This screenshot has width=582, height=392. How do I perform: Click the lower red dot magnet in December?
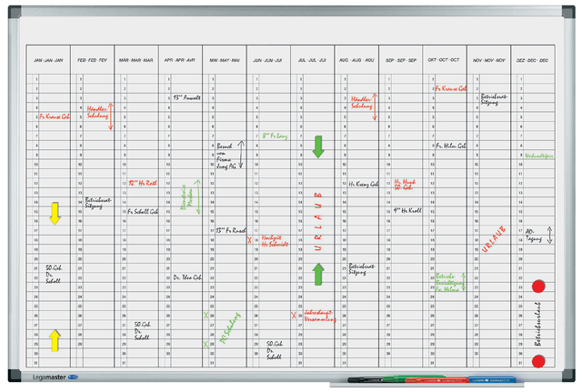point(538,362)
